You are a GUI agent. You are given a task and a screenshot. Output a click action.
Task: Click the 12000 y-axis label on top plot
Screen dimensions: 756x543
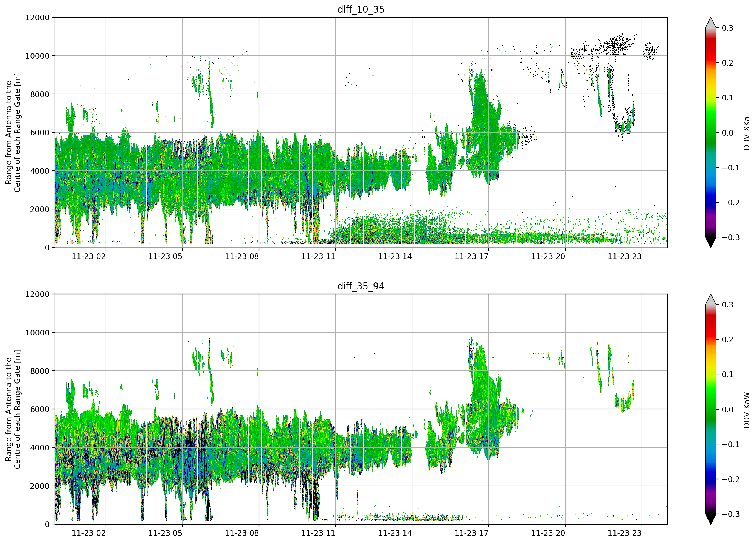[37, 18]
